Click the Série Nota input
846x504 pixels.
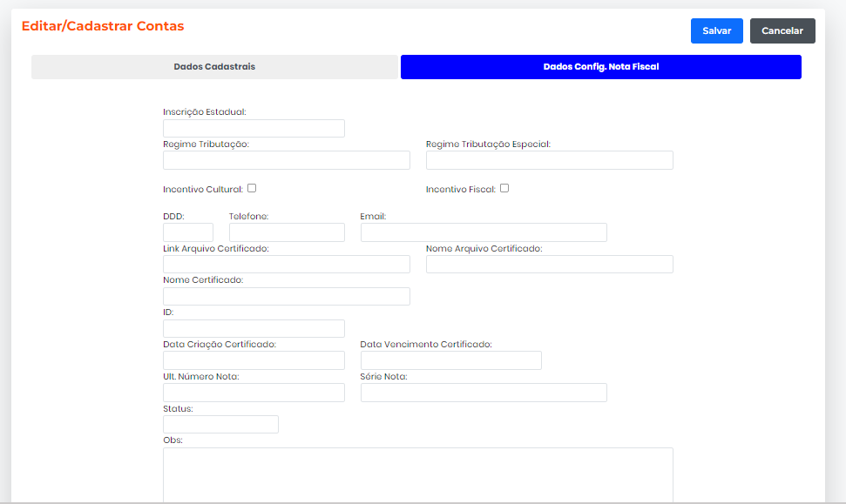pos(484,393)
